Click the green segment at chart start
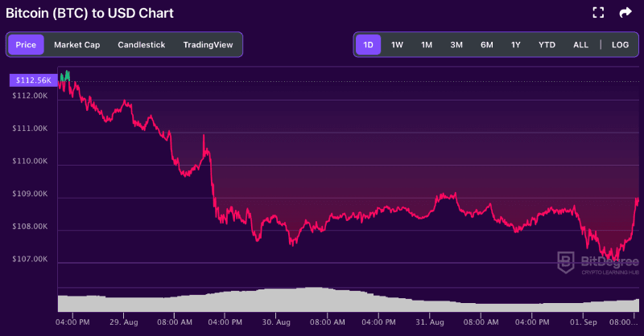The width and height of the screenshot is (644, 336). (x=65, y=76)
